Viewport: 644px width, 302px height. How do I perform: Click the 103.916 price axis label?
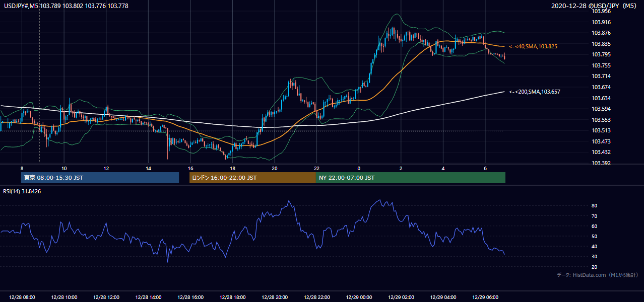pos(600,22)
